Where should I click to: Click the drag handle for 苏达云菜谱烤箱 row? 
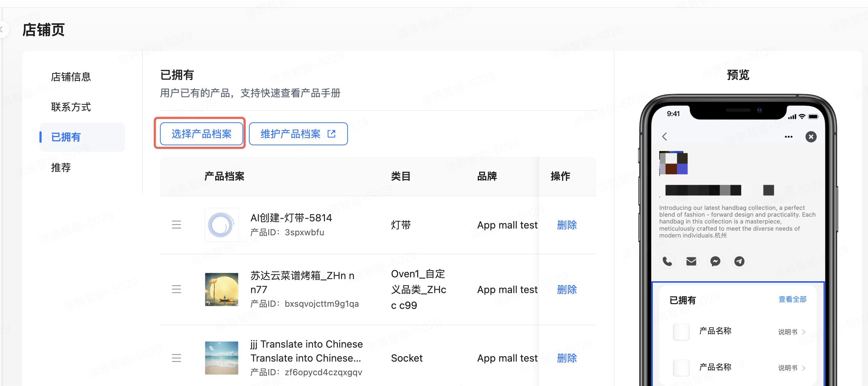(176, 289)
